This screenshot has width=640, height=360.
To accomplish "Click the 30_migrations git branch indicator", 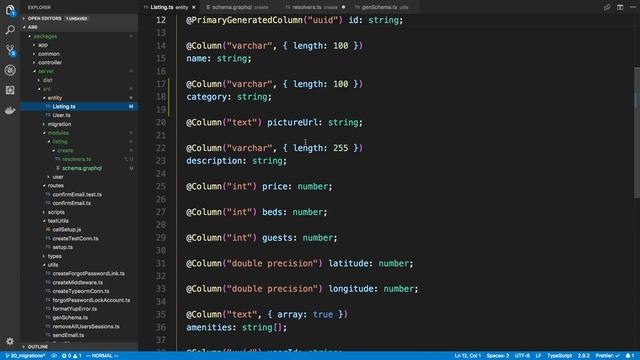I will tap(25, 356).
